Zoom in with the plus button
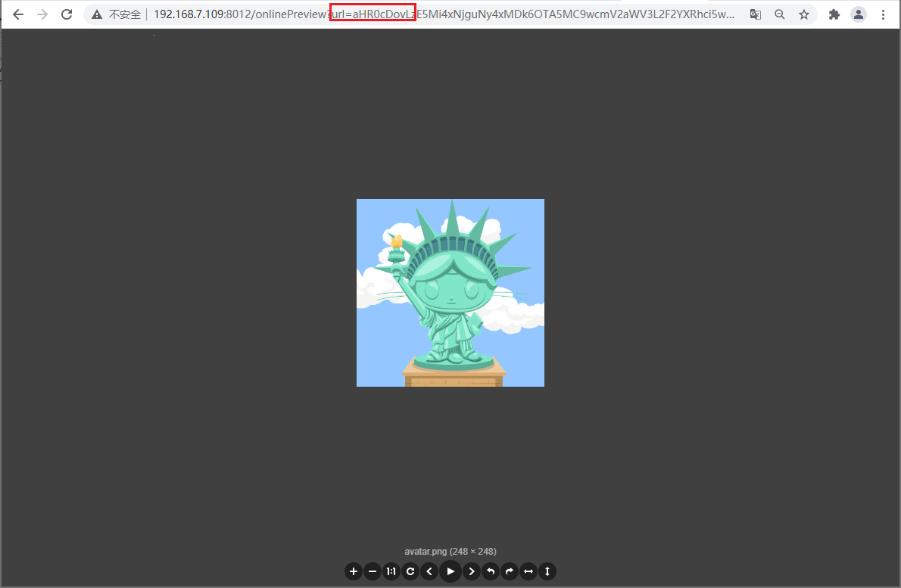 [354, 571]
